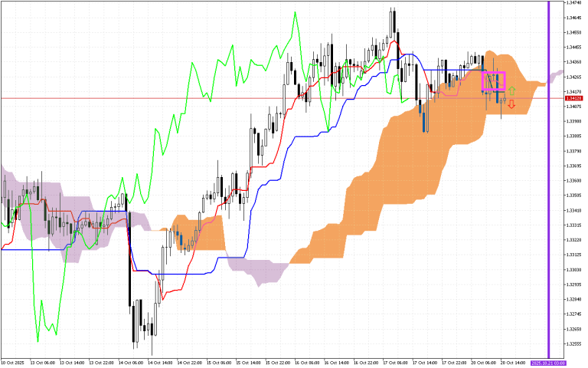Click price level 1.34360 on the scale
Viewport: 588px width, 368px height.
tap(574, 62)
